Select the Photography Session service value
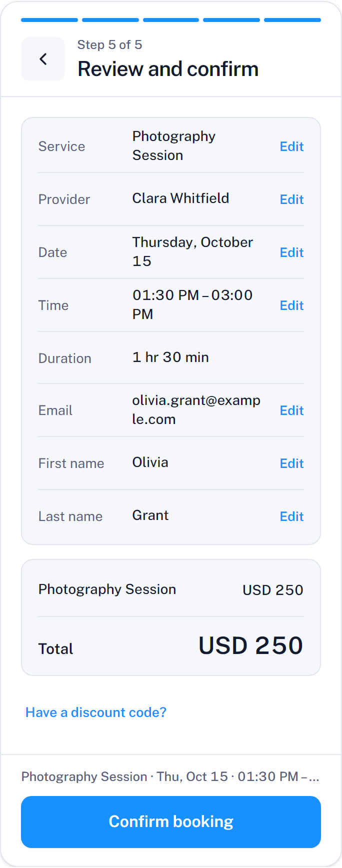Image resolution: width=342 pixels, height=868 pixels. (174, 146)
